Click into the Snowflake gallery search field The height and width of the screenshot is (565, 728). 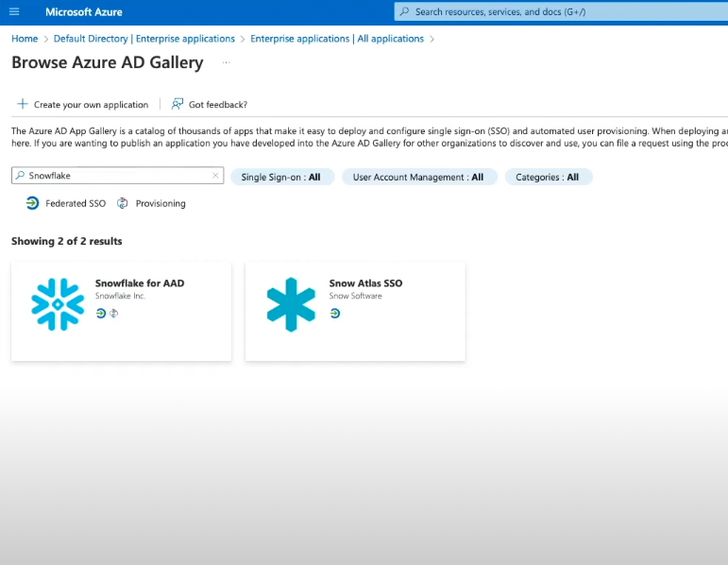pyautogui.click(x=117, y=175)
